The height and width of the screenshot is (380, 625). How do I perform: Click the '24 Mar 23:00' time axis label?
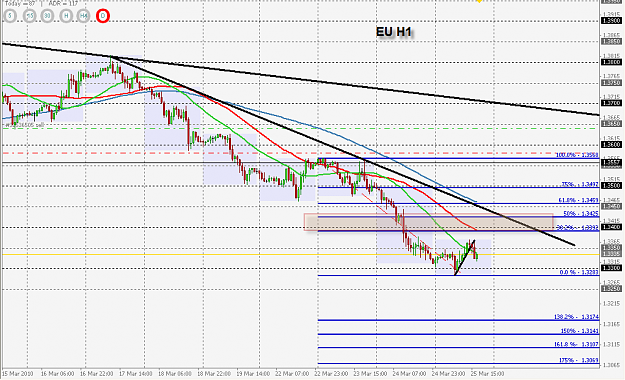pos(448,374)
